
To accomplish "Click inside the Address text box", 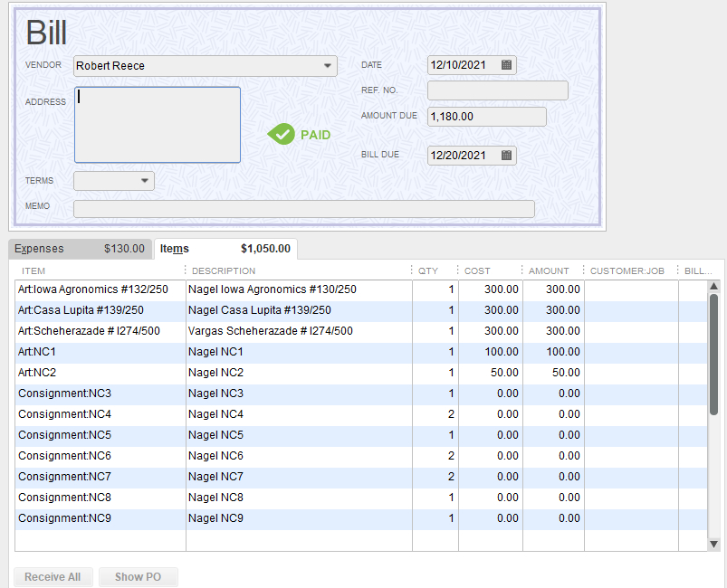I will pos(157,125).
